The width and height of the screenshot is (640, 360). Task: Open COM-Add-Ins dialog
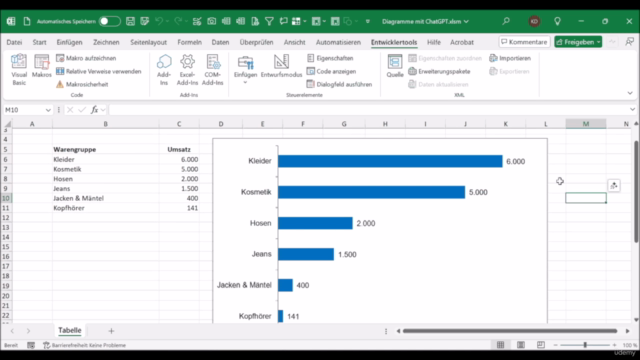click(213, 69)
